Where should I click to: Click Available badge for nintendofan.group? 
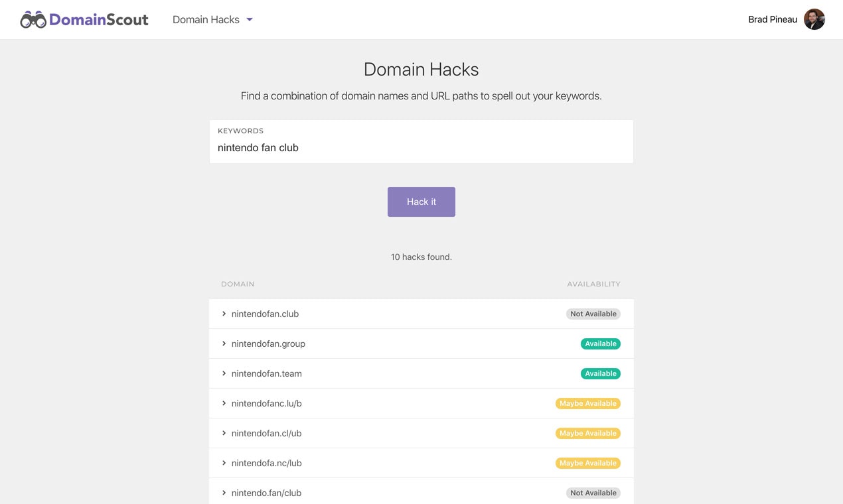(x=601, y=344)
